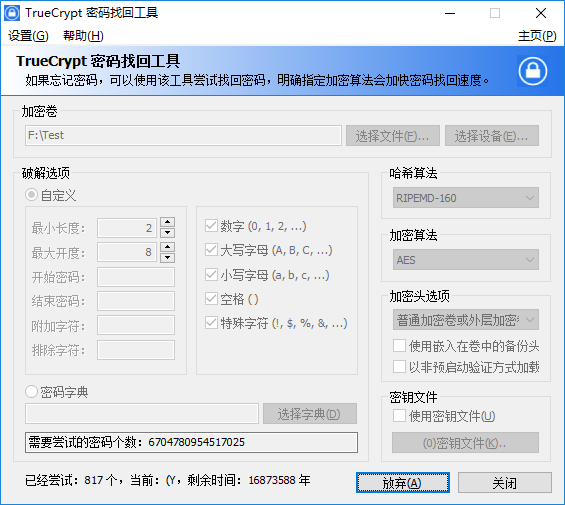This screenshot has width=565, height=505.
Task: Click the 选择字典(D) button
Action: pyautogui.click(x=310, y=414)
